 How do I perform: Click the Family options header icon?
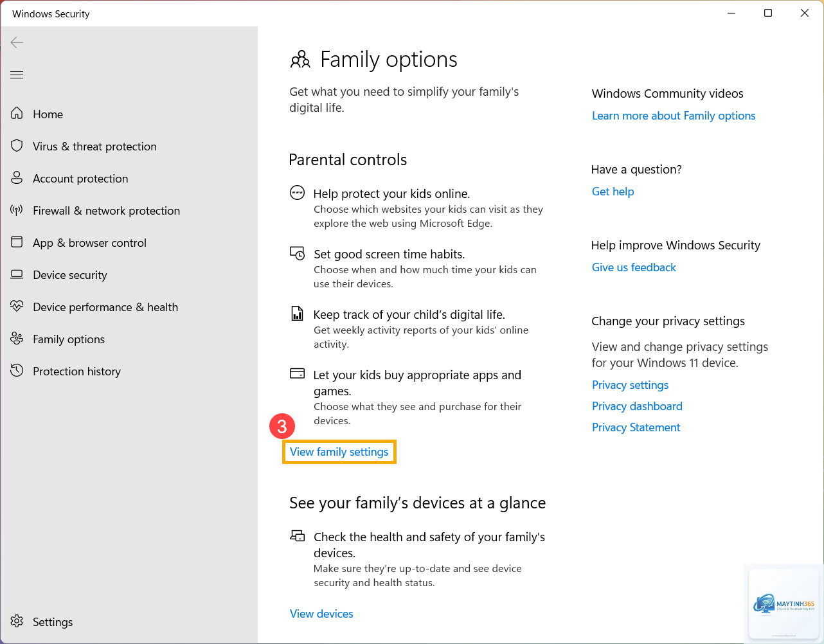tap(300, 60)
